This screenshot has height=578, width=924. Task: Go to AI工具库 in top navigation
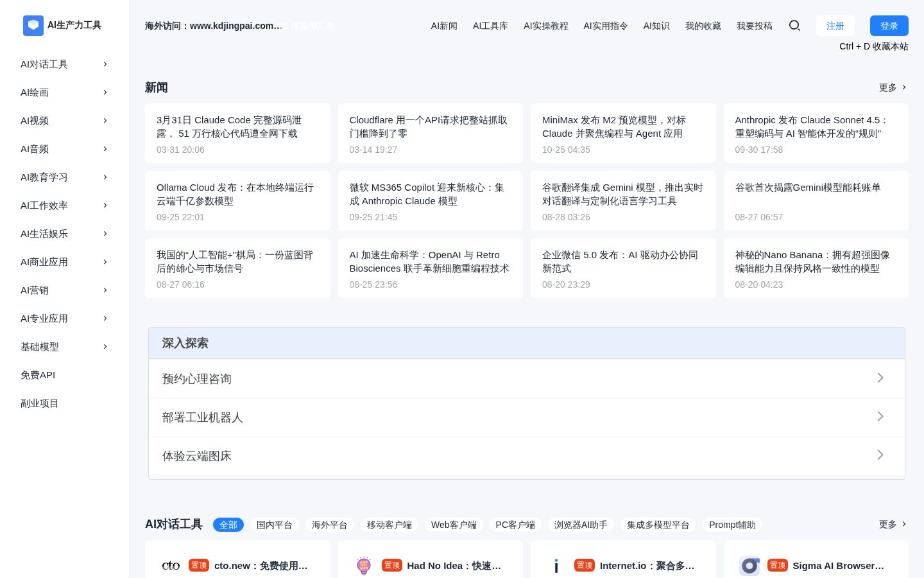[490, 26]
